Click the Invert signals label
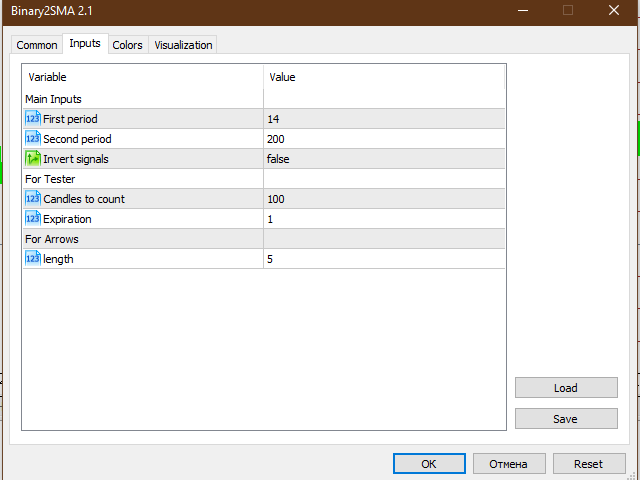This screenshot has width=640, height=480. pos(76,159)
